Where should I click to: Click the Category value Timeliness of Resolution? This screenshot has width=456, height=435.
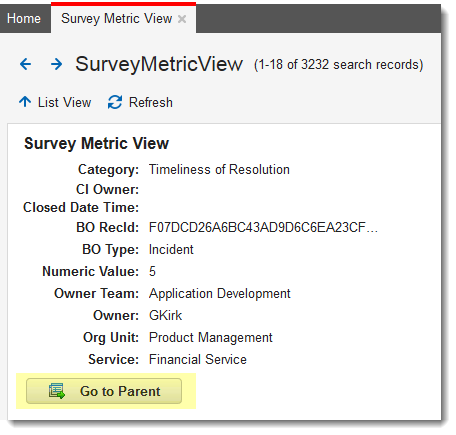(x=219, y=170)
